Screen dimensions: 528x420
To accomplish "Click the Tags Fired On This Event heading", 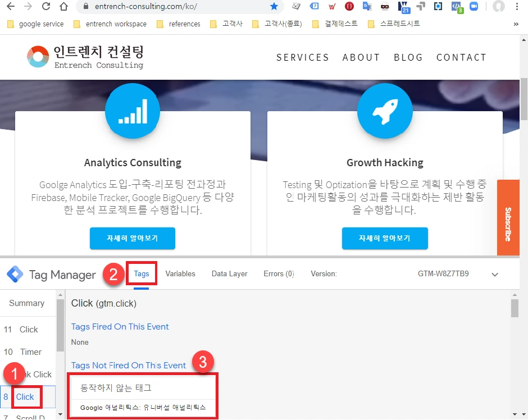I will (120, 327).
